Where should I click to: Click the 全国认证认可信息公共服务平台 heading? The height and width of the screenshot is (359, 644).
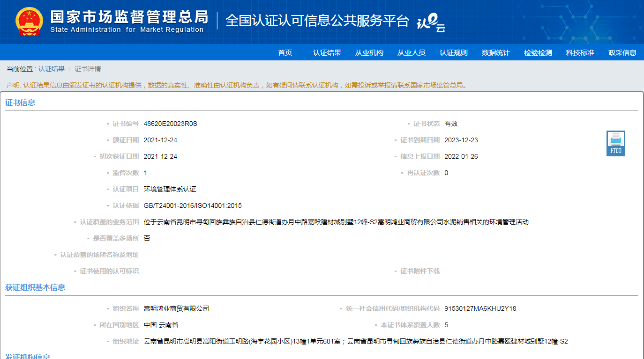pos(317,21)
